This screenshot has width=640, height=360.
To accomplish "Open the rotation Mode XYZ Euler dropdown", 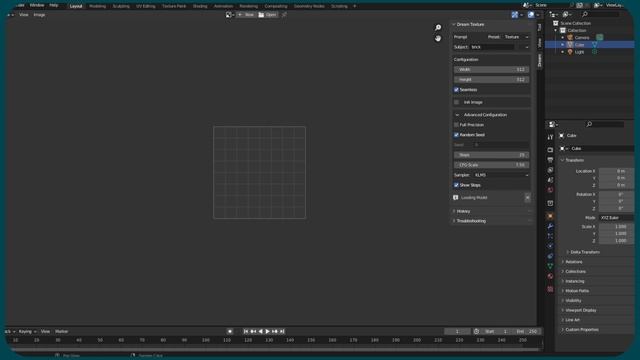I will tap(616, 218).
